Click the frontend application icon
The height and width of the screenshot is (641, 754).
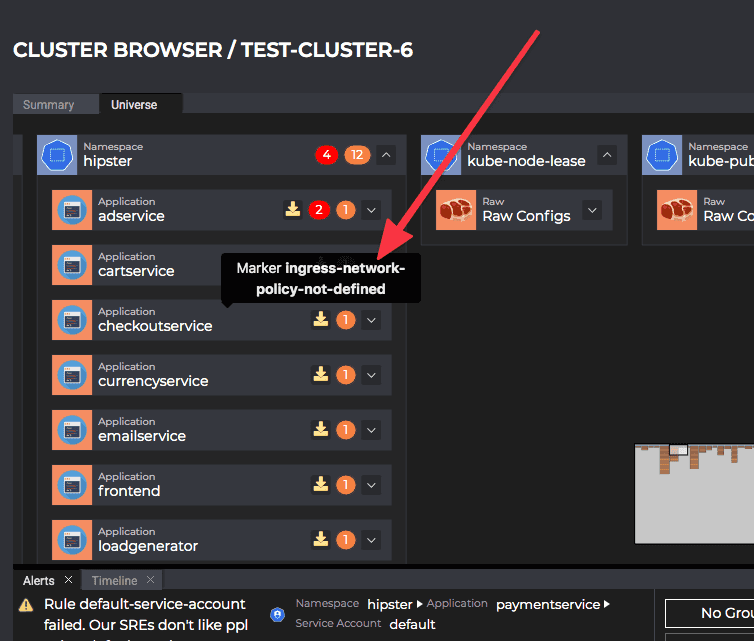click(x=72, y=485)
